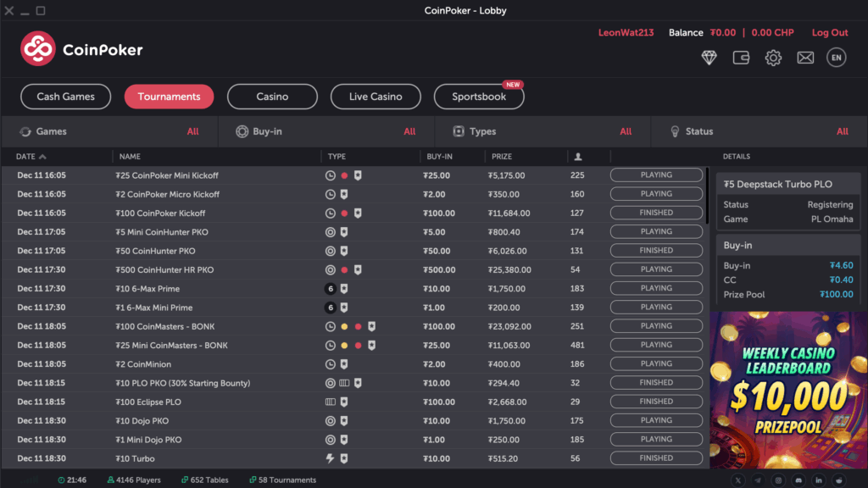Click the bounty target icon on ₮50 CoinHunter PKO
The width and height of the screenshot is (868, 488).
coord(331,251)
